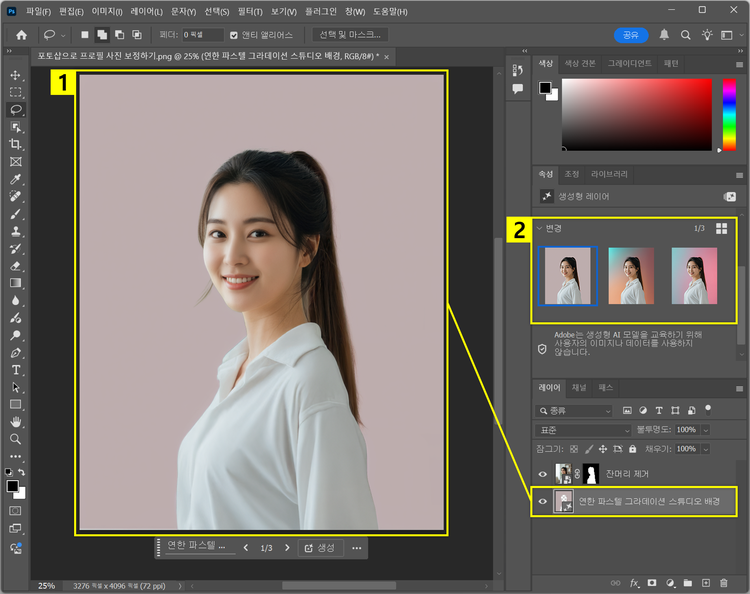Click the rainbow hue slider strip
The image size is (750, 594).
(729, 114)
